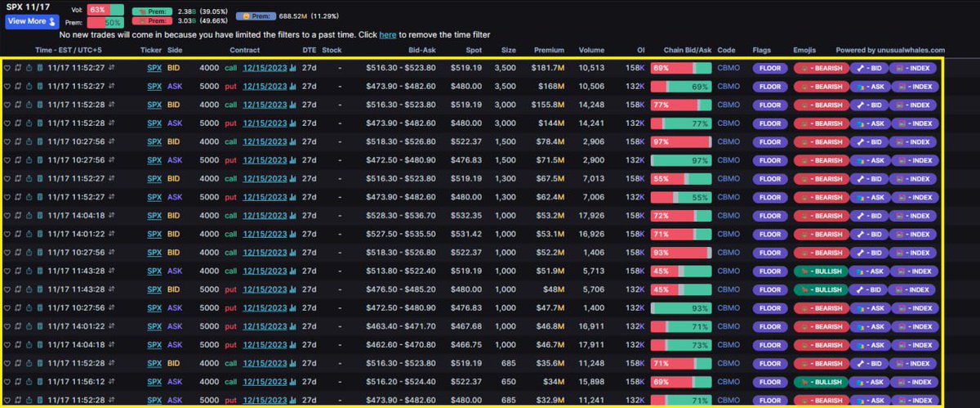Click the clipboard icon on the $53.1M row
This screenshot has height=408, width=980.
pos(39,234)
